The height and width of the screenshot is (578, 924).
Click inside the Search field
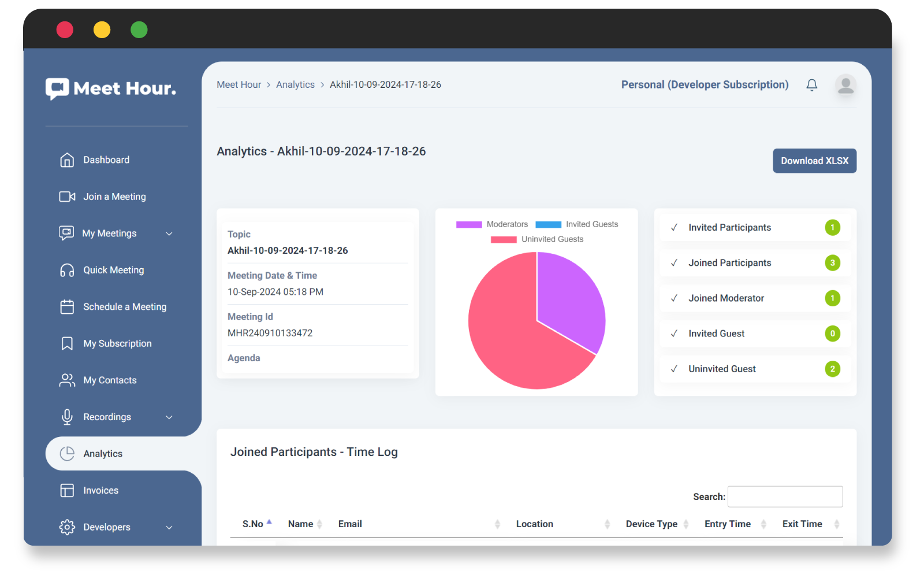[785, 497]
